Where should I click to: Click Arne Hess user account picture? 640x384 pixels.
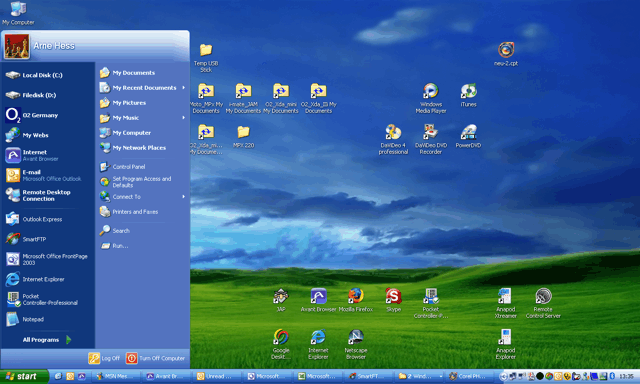16,47
